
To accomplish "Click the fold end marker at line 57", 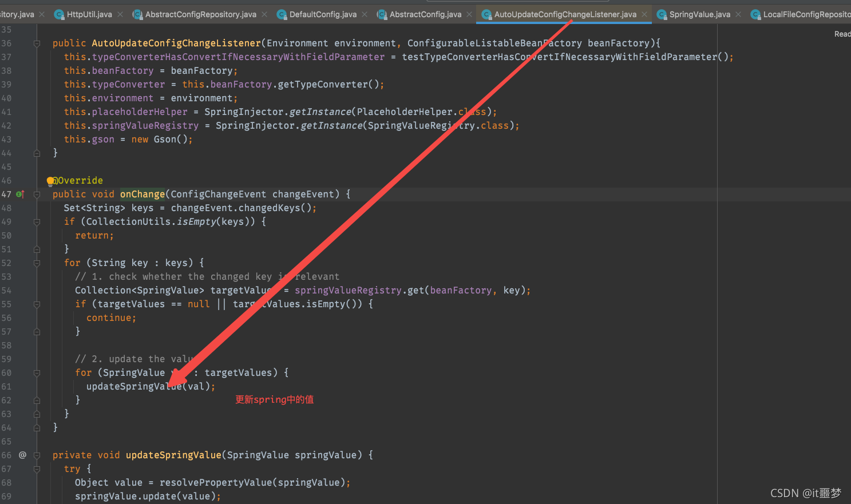I will click(x=37, y=332).
